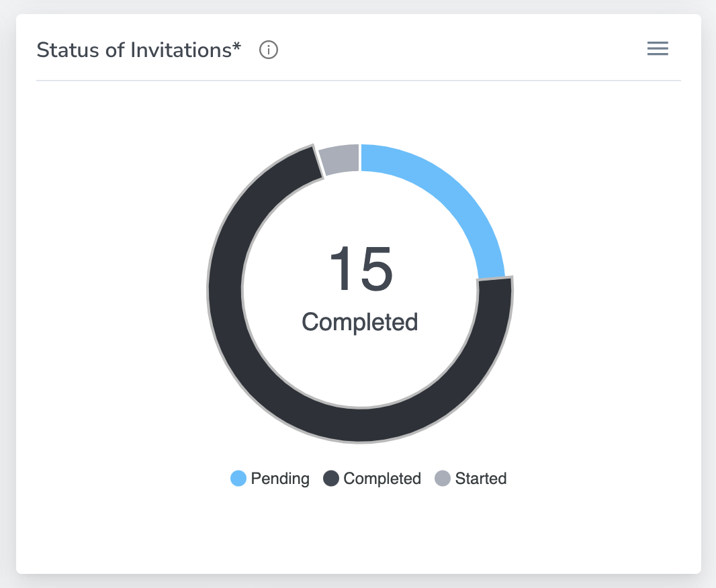Click the asterisk after Invitations title
716x588 pixels.
pos(237,48)
